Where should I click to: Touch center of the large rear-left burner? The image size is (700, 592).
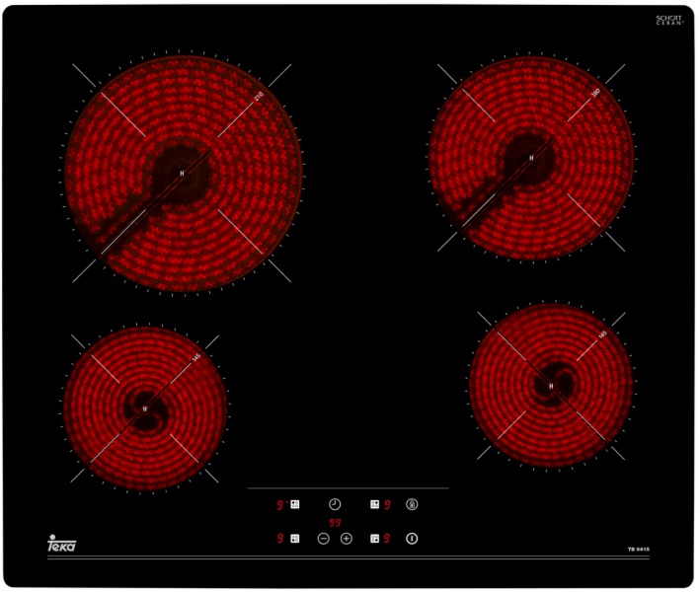(182, 174)
